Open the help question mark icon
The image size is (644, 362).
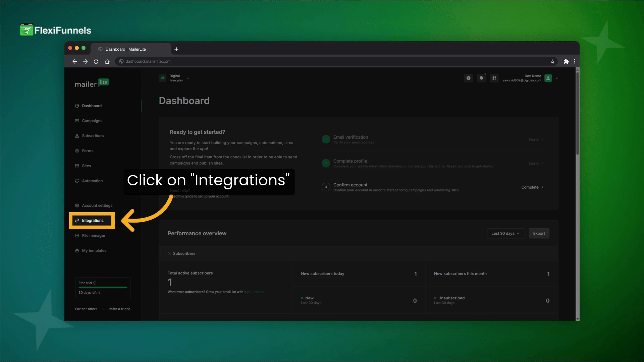point(468,78)
